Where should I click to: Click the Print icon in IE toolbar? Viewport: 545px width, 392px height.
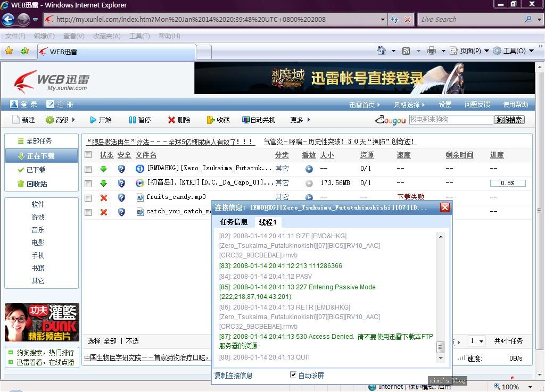click(x=431, y=51)
